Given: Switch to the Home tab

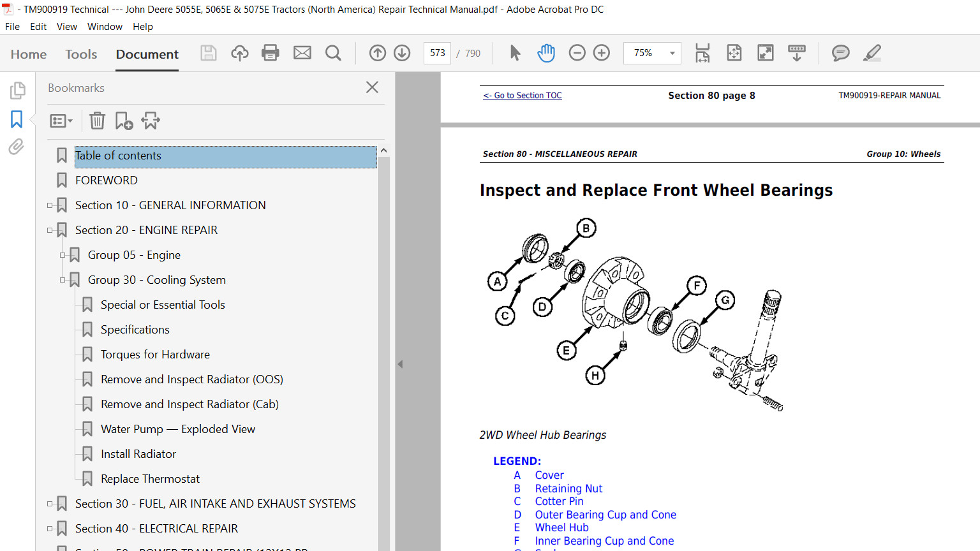Looking at the screenshot, I should coord(29,54).
